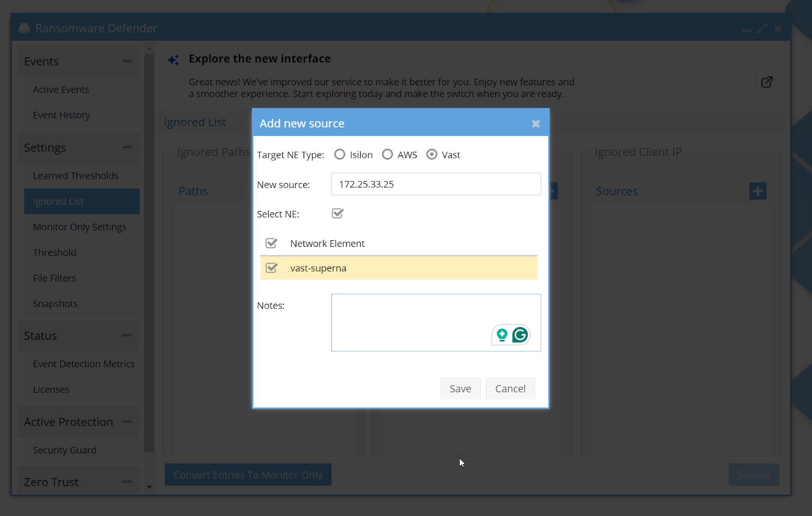Click the sparkle icon beside Explore the new interface

[x=174, y=60]
